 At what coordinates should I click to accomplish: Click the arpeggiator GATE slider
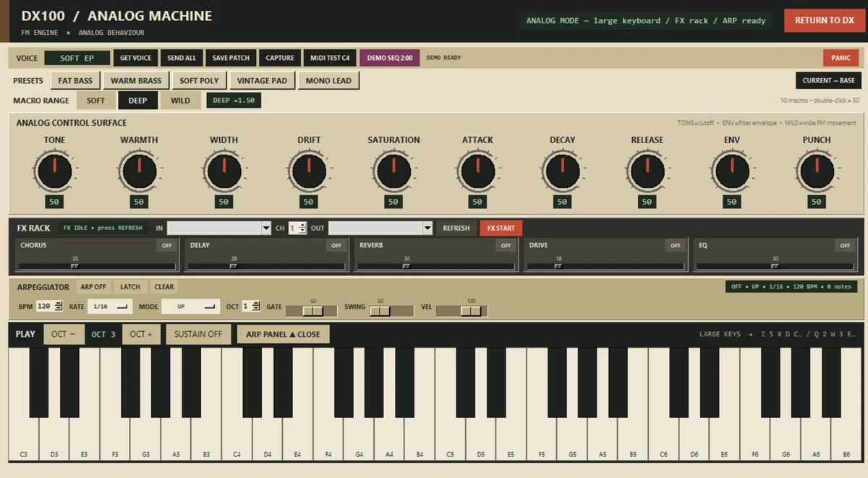point(311,311)
